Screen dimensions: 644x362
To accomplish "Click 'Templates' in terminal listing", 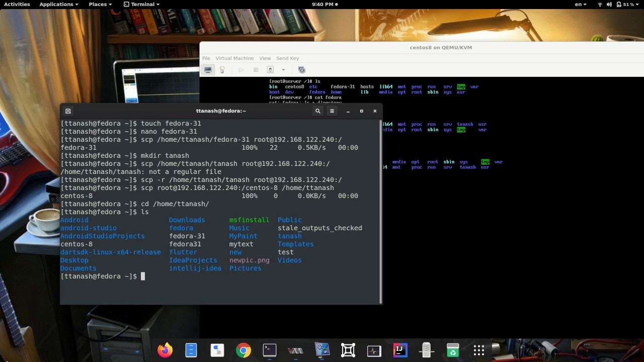I will pos(296,244).
